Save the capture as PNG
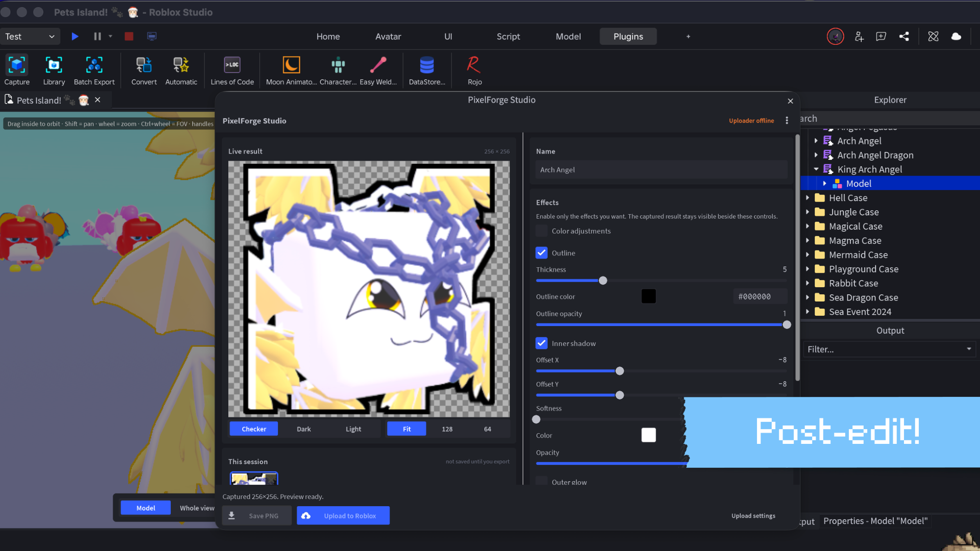 [x=257, y=516]
